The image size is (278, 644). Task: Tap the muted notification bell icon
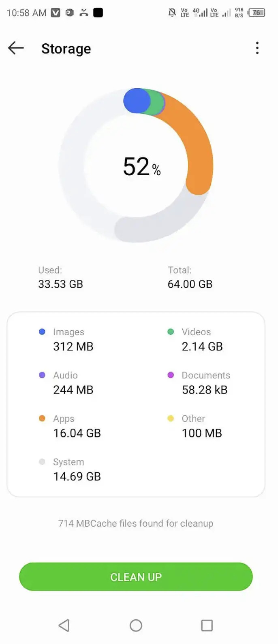172,13
